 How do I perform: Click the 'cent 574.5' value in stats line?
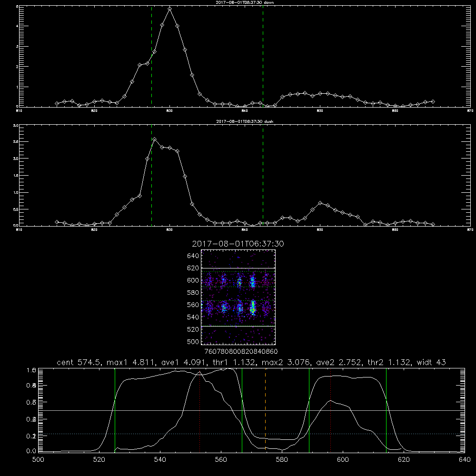point(79,362)
